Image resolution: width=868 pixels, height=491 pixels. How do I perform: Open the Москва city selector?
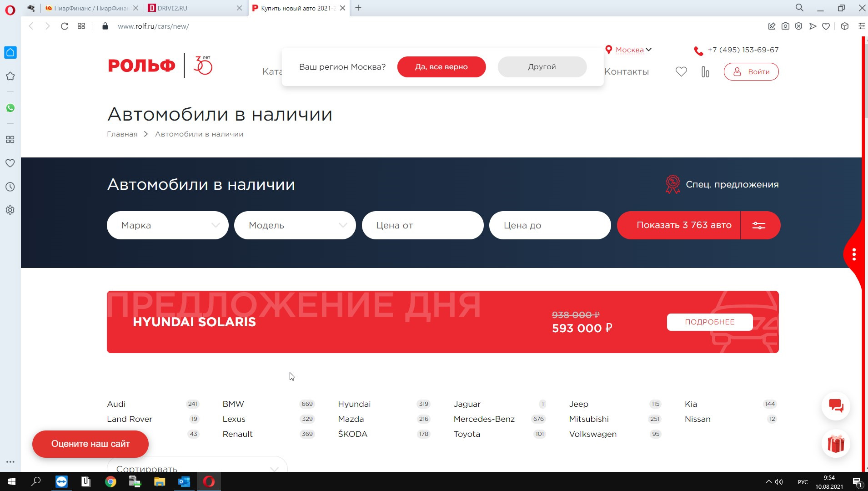pos(629,50)
